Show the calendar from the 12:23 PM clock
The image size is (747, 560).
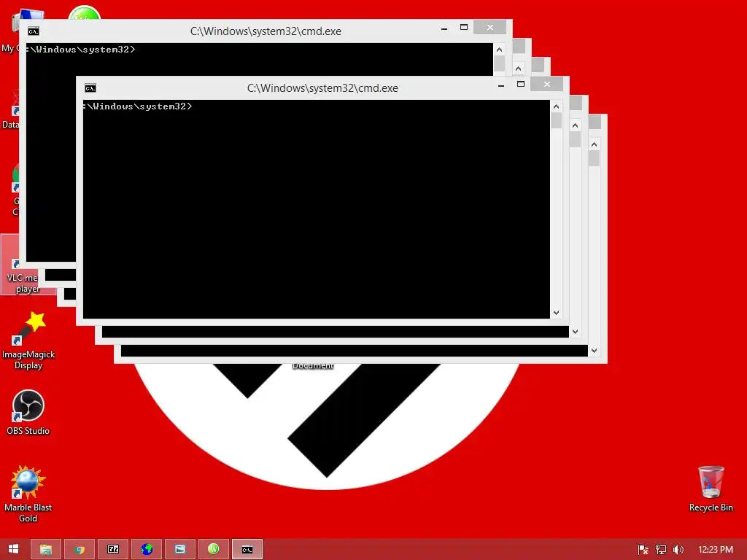coord(715,550)
